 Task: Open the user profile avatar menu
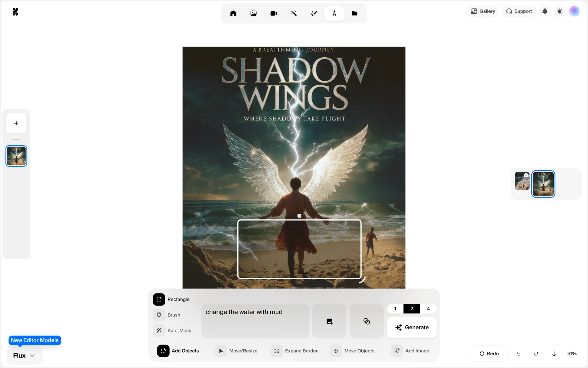click(574, 11)
